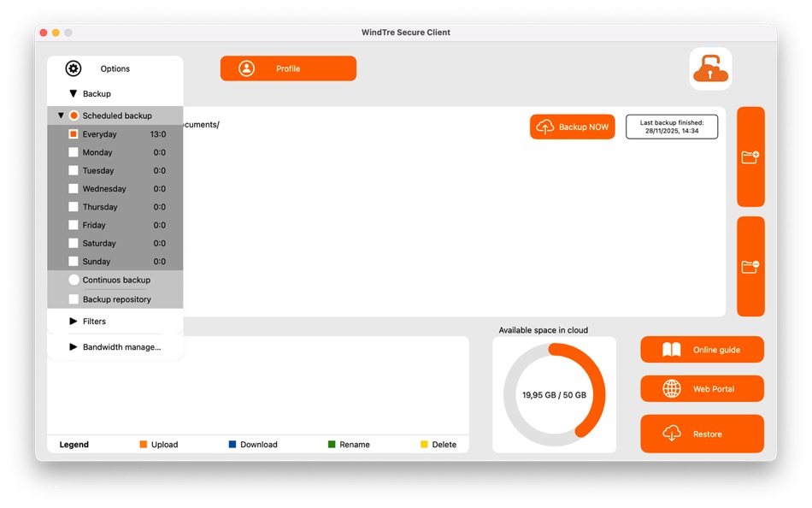The width and height of the screenshot is (812, 508).
Task: Enable the Continuos backup option
Action: (x=73, y=280)
